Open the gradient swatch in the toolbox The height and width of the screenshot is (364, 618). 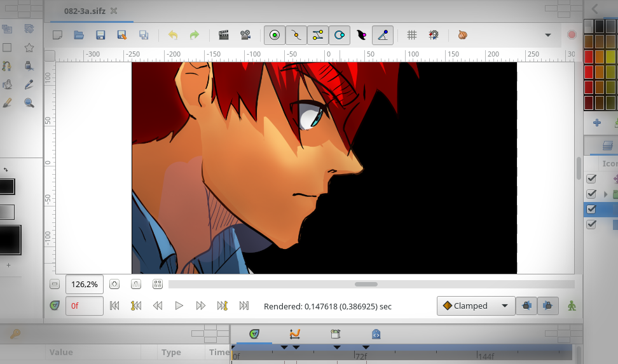(x=7, y=212)
